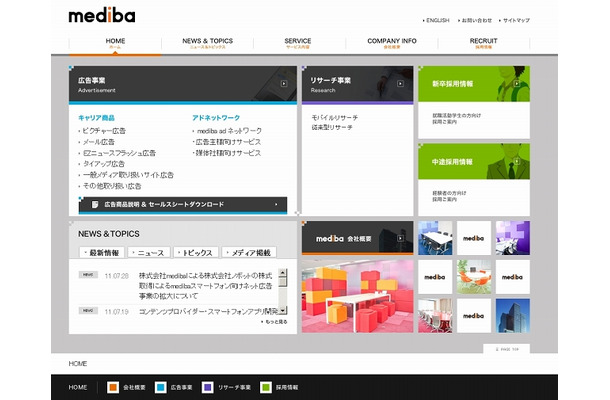Click purple meeting room thumbnail
Image resolution: width=610 pixels, height=400 pixels.
pyautogui.click(x=512, y=238)
